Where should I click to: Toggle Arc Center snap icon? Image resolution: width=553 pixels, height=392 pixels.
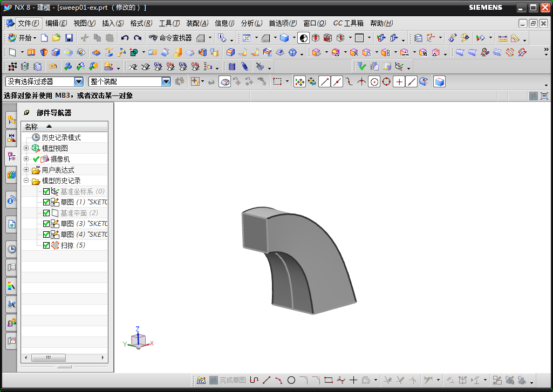(x=374, y=82)
